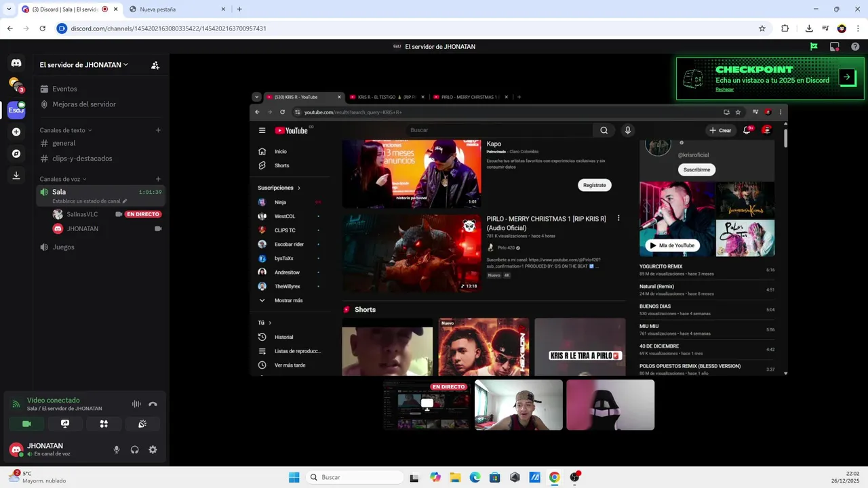Click main shared screen stream view
Screen dimensions: 868x488
point(519,233)
